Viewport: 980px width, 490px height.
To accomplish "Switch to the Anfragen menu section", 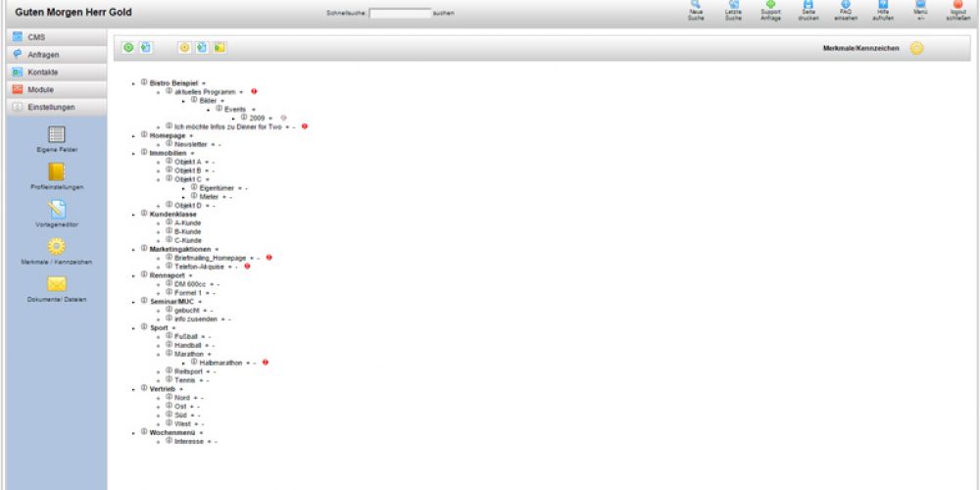I will (53, 54).
